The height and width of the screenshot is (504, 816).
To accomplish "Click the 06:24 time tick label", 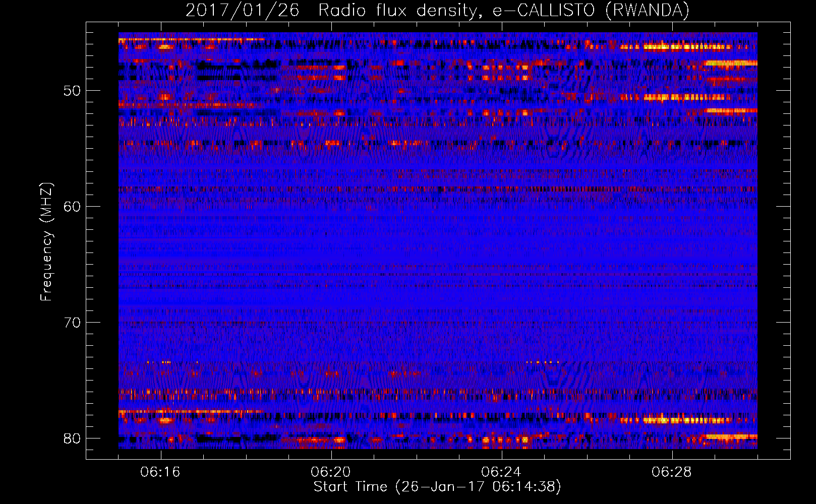I will pyautogui.click(x=501, y=472).
